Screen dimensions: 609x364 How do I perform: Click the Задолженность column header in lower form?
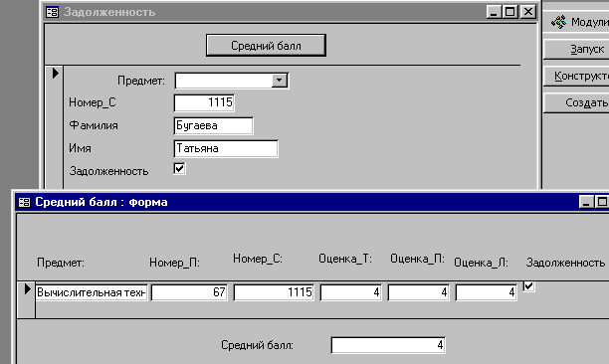pyautogui.click(x=565, y=263)
